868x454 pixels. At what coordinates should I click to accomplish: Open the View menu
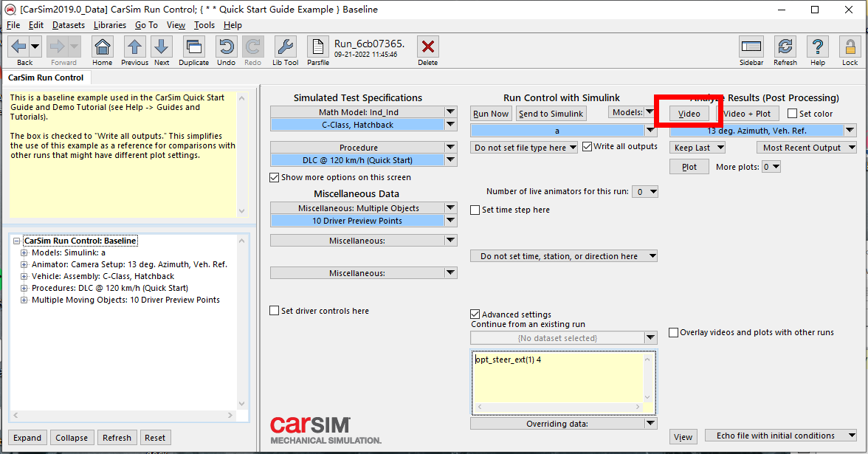tap(176, 25)
